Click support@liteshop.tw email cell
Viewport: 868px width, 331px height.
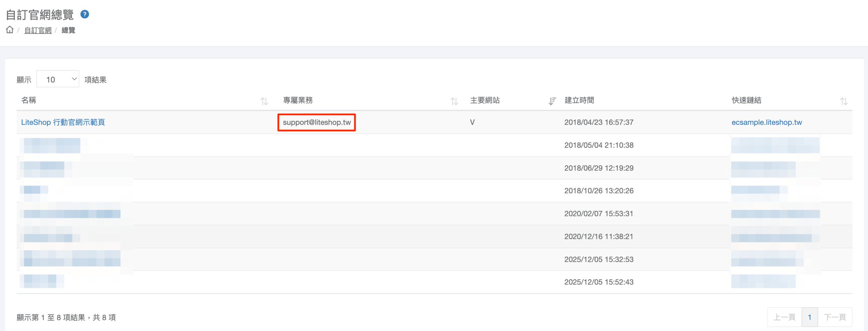317,122
